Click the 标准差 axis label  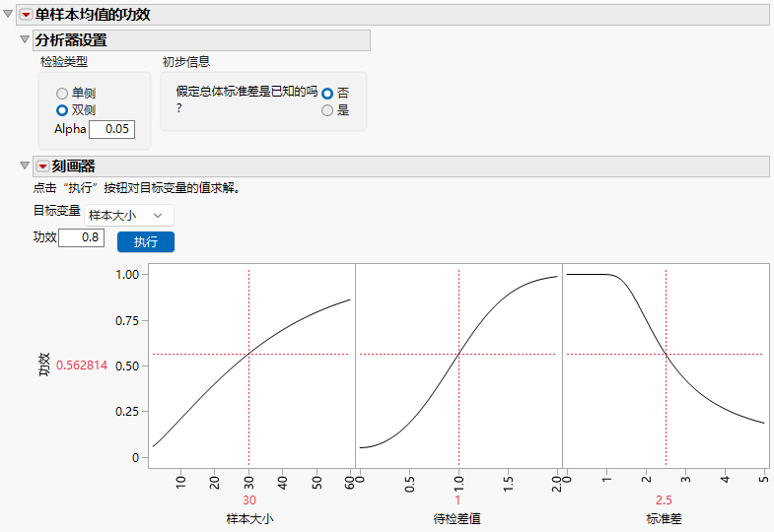(x=664, y=518)
